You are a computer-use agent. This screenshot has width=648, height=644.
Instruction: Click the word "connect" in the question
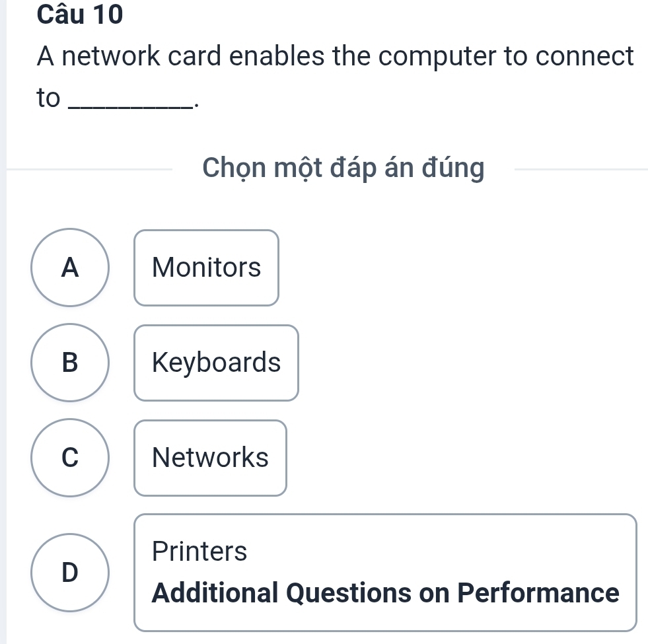pyautogui.click(x=585, y=57)
